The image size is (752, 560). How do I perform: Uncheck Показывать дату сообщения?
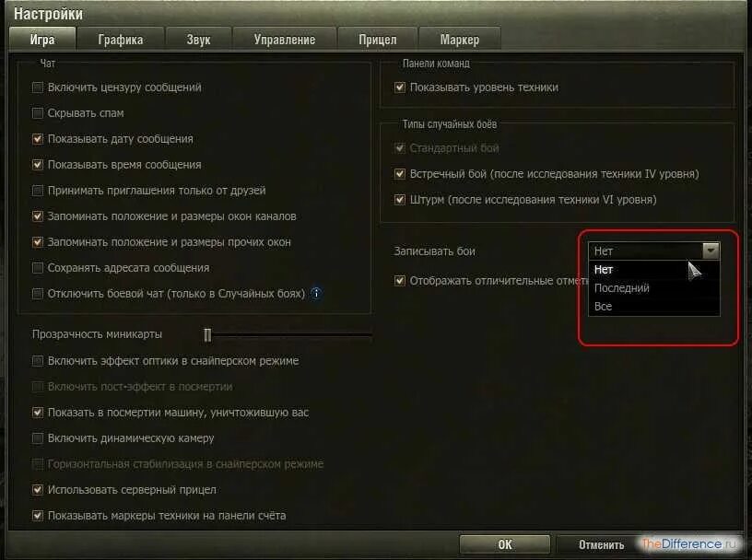38,139
